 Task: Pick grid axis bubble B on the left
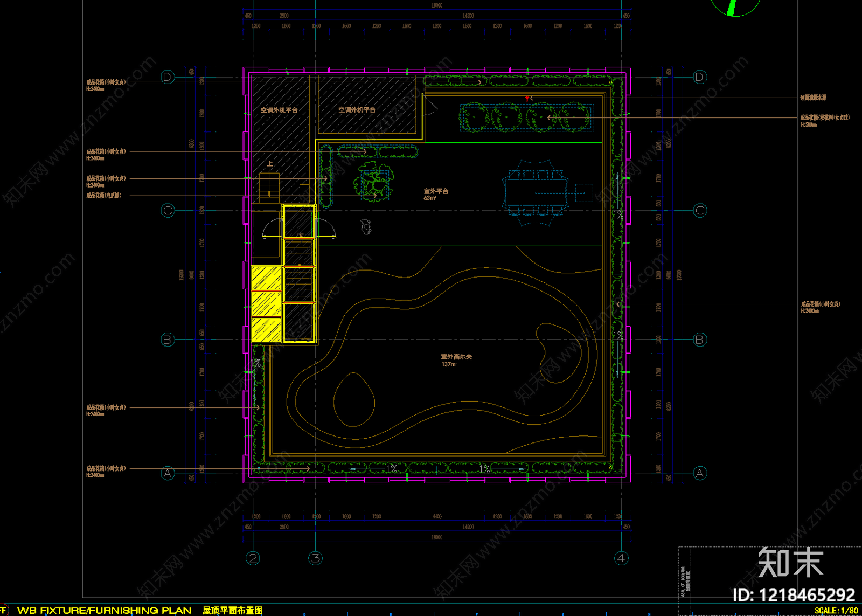tap(168, 340)
